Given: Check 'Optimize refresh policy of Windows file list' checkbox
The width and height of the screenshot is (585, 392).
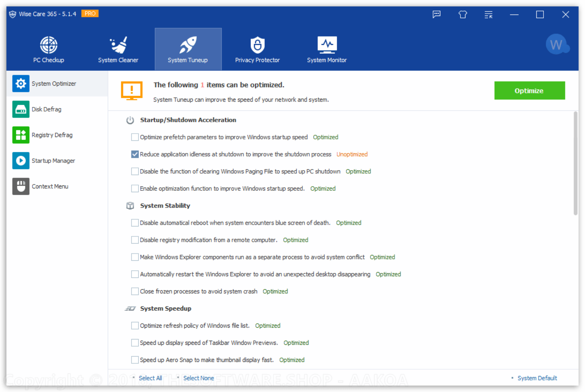Looking at the screenshot, I should 135,325.
